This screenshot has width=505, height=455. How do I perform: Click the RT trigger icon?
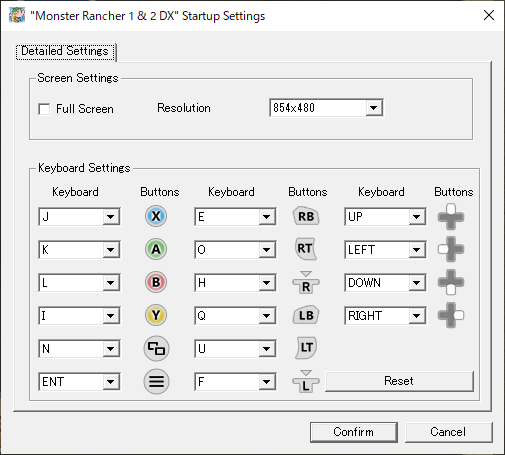pyautogui.click(x=305, y=249)
